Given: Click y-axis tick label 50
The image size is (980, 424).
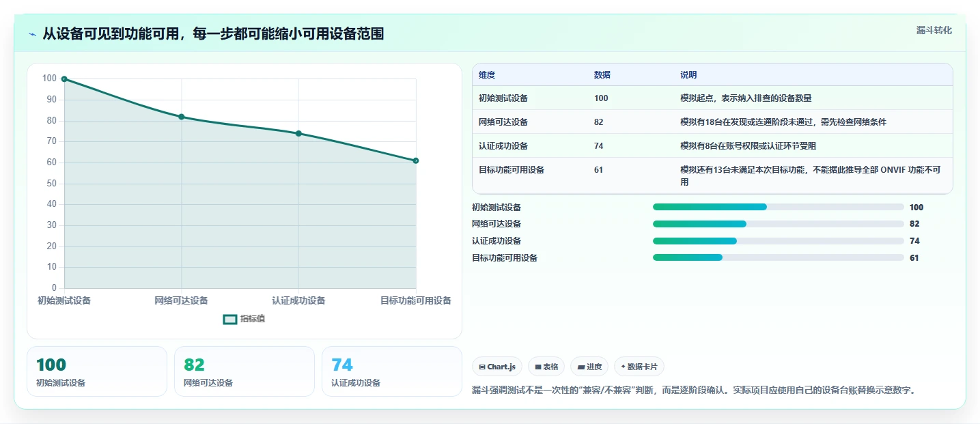Looking at the screenshot, I should click(51, 184).
